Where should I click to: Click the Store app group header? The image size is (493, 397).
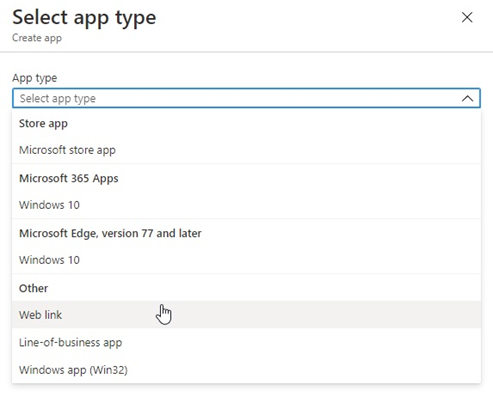[43, 124]
